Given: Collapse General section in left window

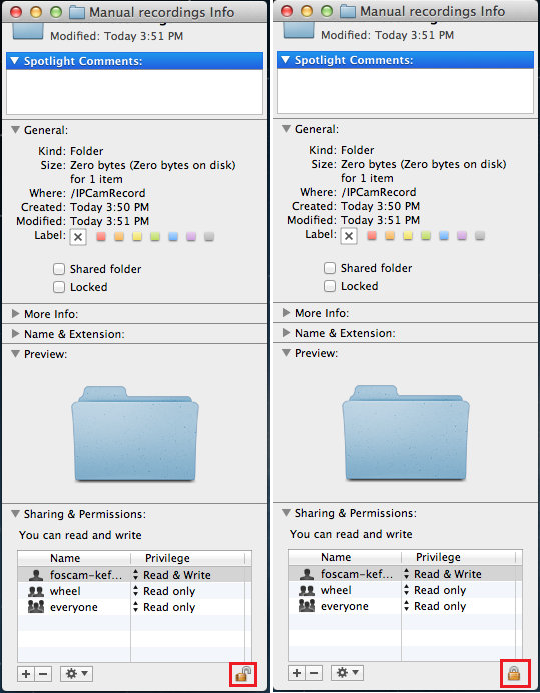Looking at the screenshot, I should point(15,129).
